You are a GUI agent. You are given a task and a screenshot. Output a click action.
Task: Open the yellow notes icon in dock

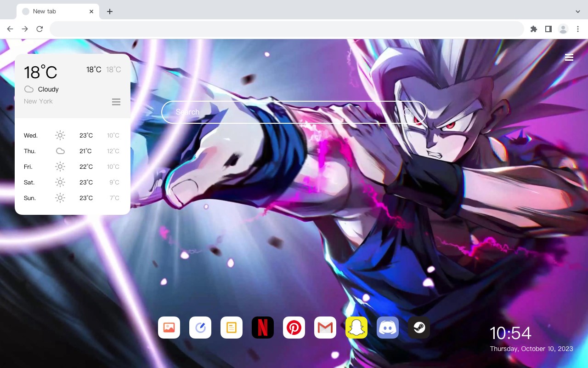click(x=232, y=328)
